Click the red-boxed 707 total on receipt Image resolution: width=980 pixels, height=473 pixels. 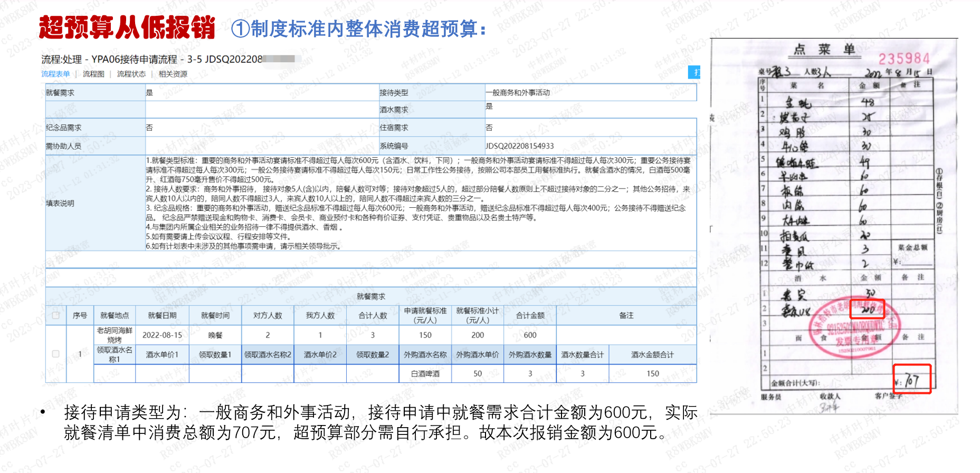pos(911,379)
